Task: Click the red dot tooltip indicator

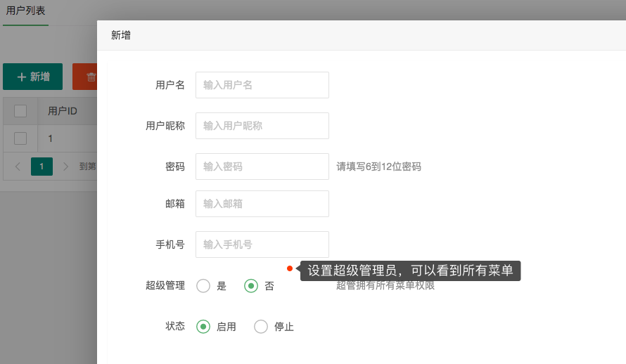Action: (290, 268)
